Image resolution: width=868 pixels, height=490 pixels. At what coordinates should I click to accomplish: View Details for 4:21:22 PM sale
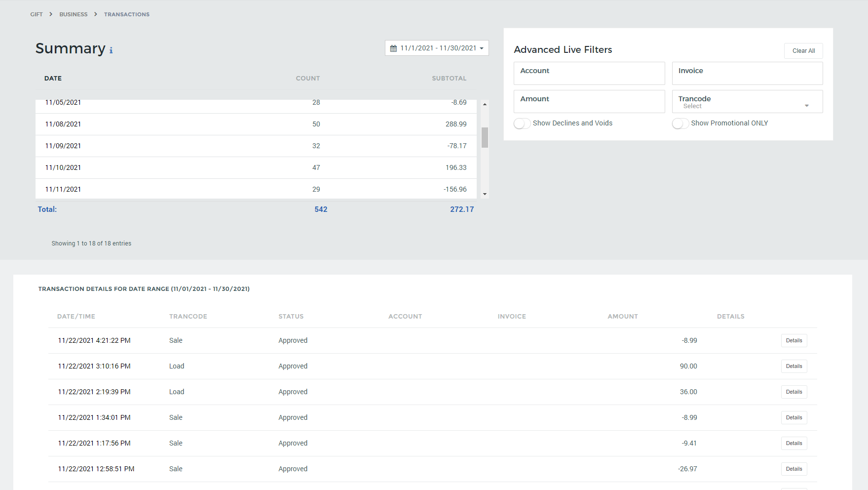click(793, 340)
